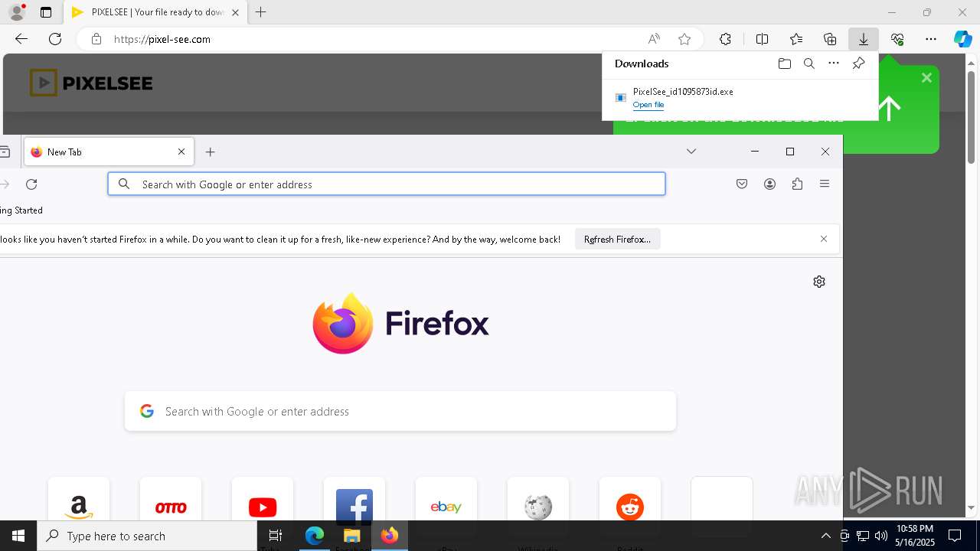Open Firefox new tab personalize gear
This screenshot has width=980, height=551.
[x=819, y=282]
